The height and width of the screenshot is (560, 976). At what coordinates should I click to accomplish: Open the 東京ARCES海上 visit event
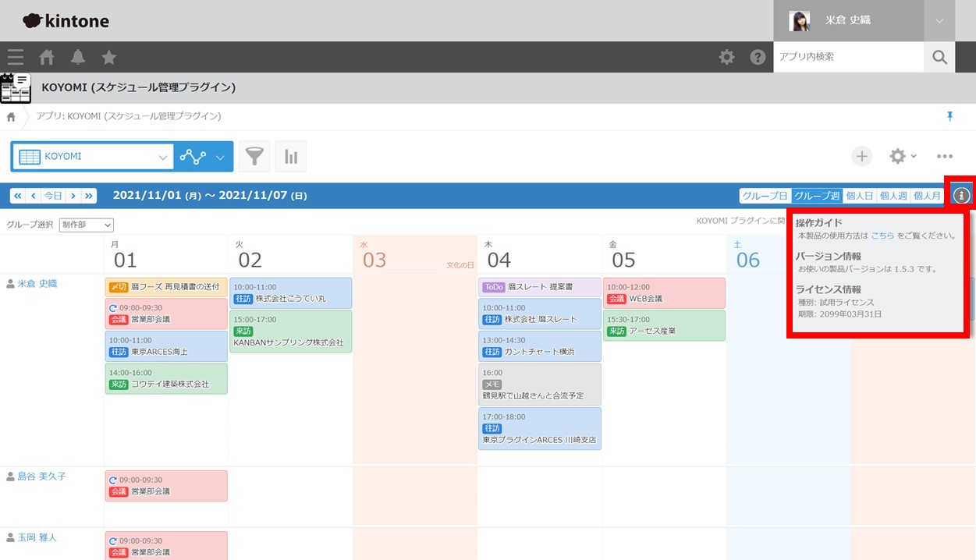click(166, 346)
